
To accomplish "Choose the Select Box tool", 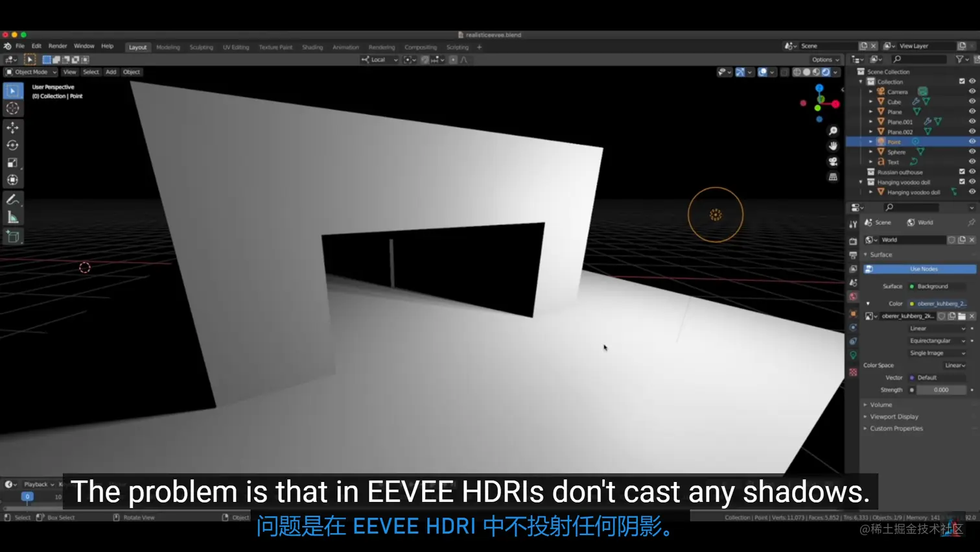I will (12, 91).
